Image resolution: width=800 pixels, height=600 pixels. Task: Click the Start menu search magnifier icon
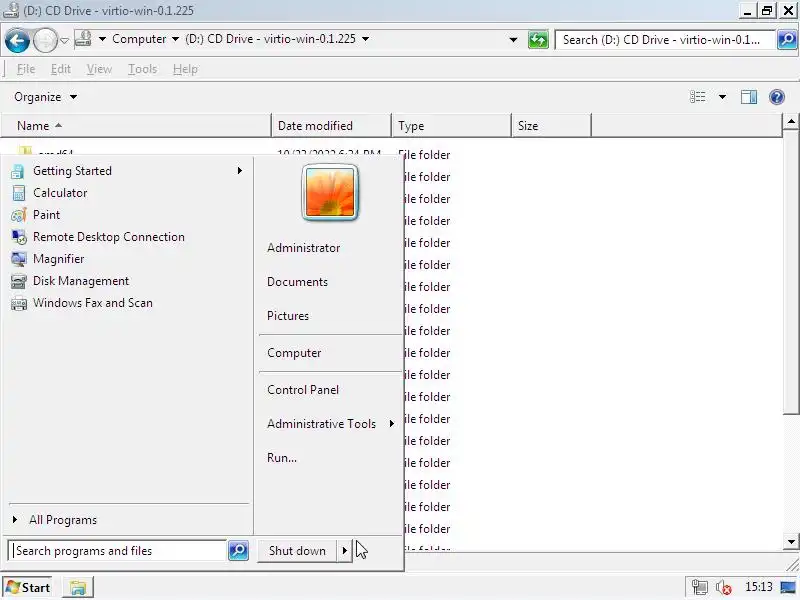coord(238,551)
